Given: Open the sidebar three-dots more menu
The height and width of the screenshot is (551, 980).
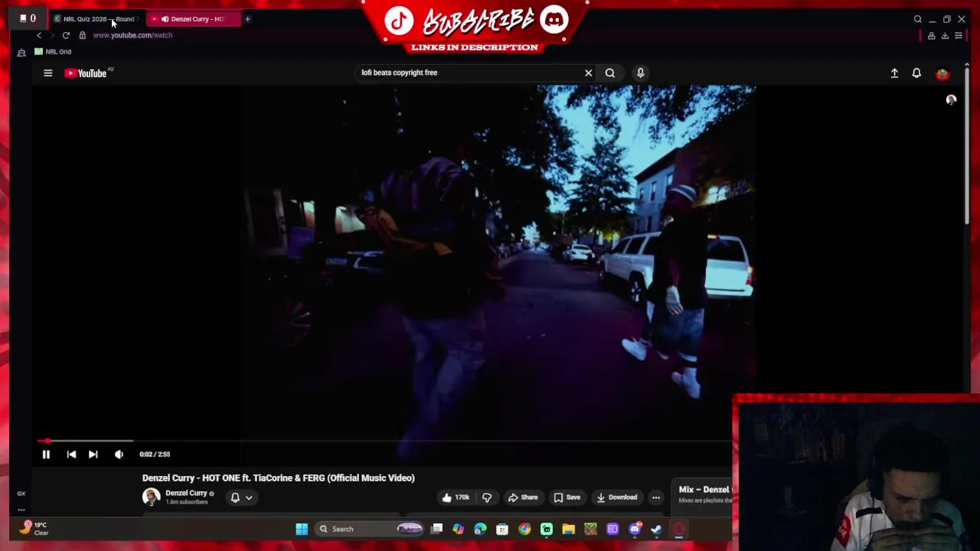Looking at the screenshot, I should click(21, 510).
